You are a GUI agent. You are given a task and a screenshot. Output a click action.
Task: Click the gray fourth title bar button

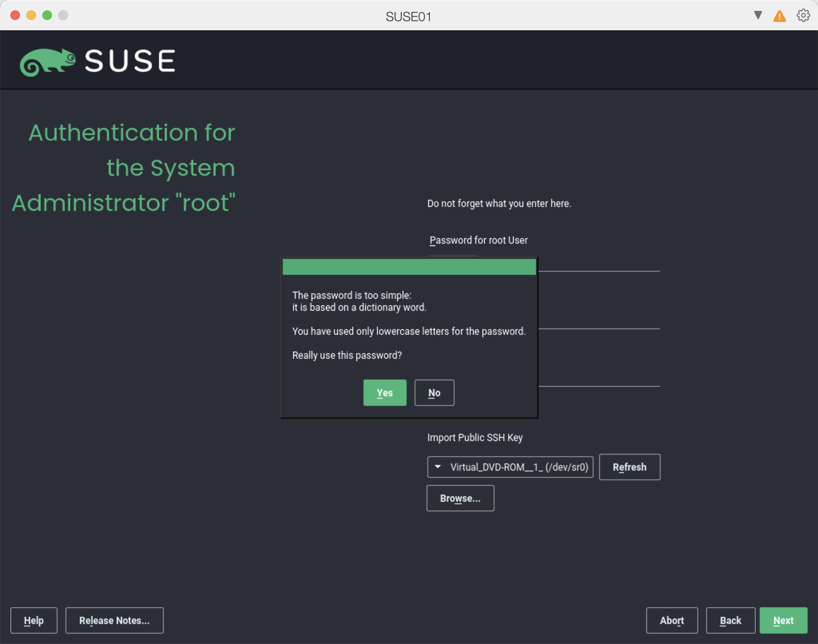pyautogui.click(x=63, y=15)
